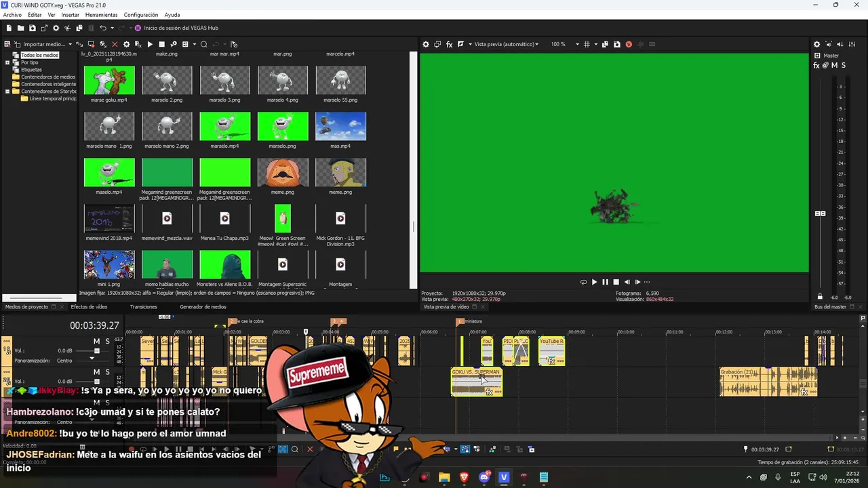This screenshot has height=488, width=868.
Task: Open media properties gear in media toolbar
Action: 126,44
